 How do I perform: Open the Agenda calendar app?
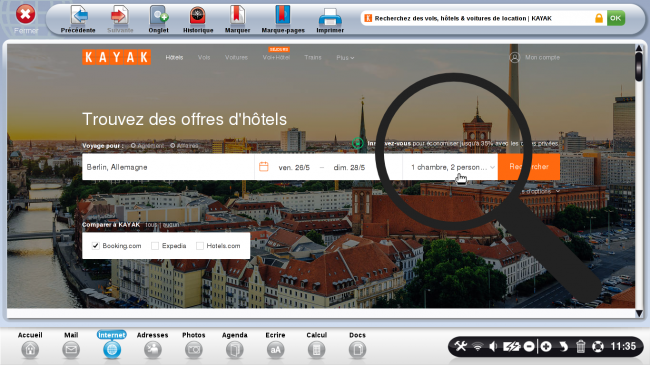(x=235, y=345)
